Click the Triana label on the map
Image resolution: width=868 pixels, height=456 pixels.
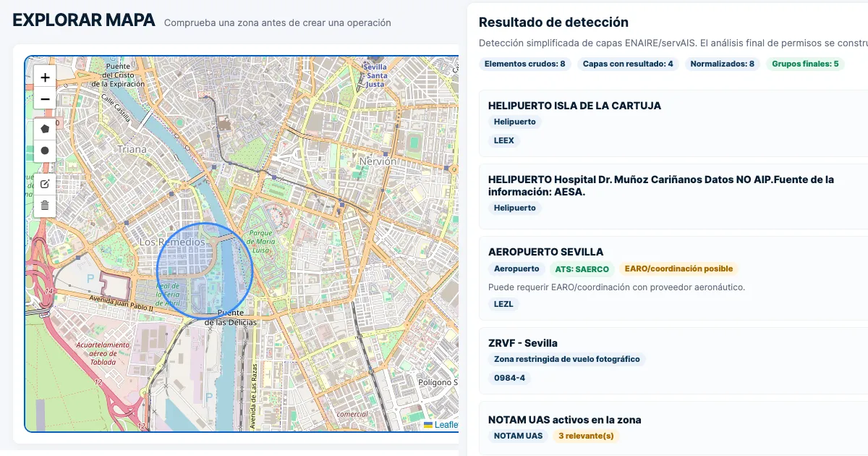pyautogui.click(x=132, y=149)
